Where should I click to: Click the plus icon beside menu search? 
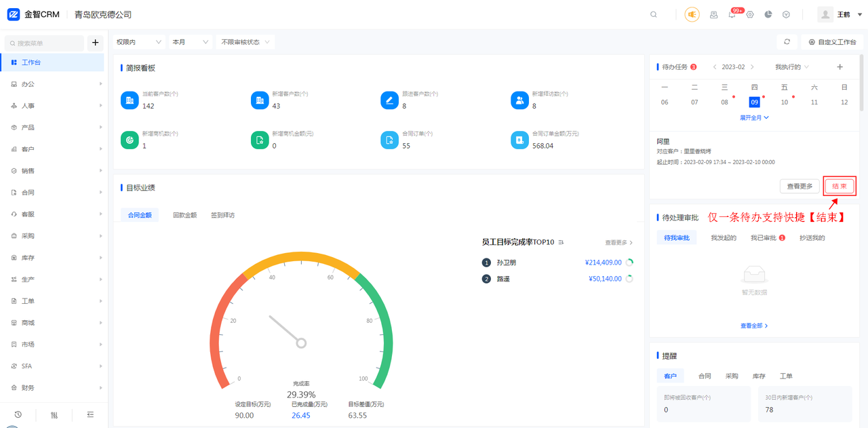pos(95,43)
